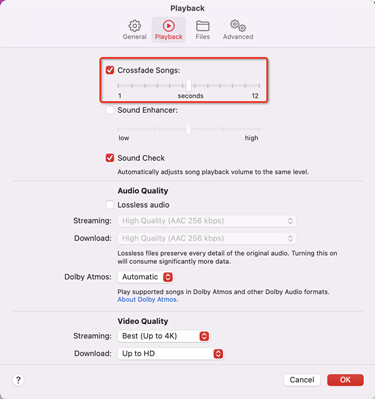The width and height of the screenshot is (375, 399).
Task: Click the Video Quality heading
Action: point(143,321)
